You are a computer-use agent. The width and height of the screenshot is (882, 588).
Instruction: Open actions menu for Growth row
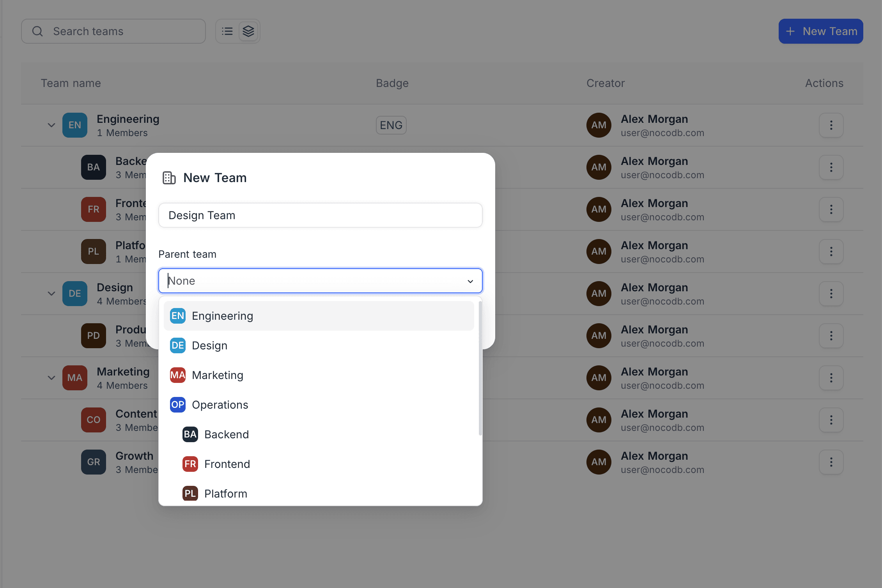point(831,462)
